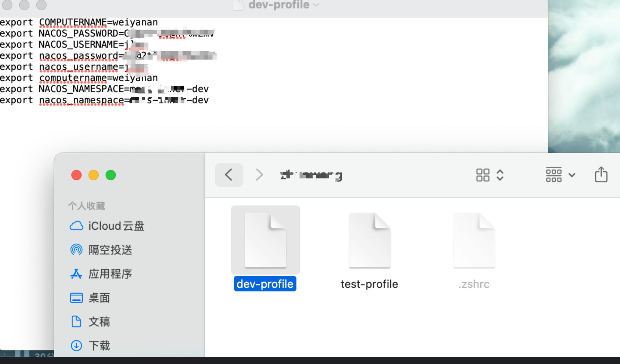Screen dimensions: 620x364
Task: Click the 个人收藏 sidebar section header
Action: 86,205
